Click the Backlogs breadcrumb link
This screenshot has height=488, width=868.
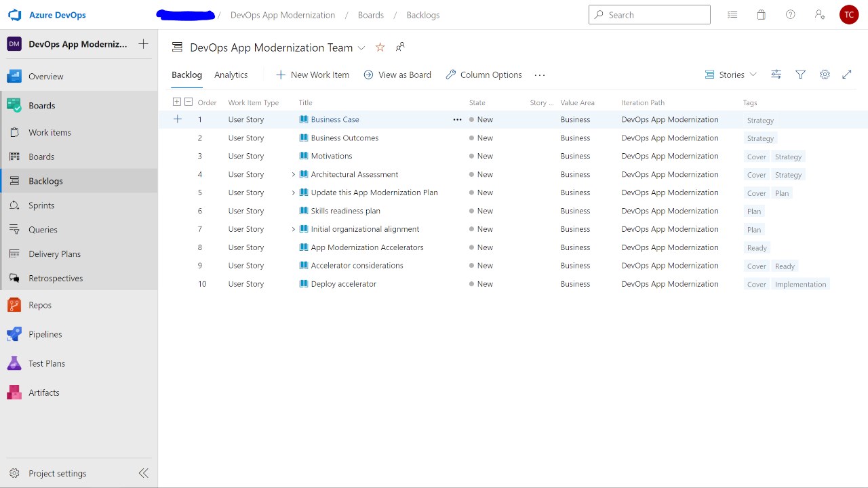click(x=423, y=15)
